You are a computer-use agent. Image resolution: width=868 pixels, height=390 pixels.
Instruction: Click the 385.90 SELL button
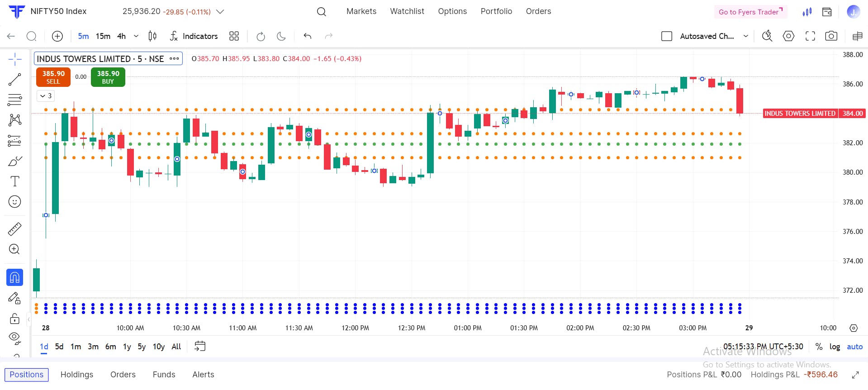(53, 77)
